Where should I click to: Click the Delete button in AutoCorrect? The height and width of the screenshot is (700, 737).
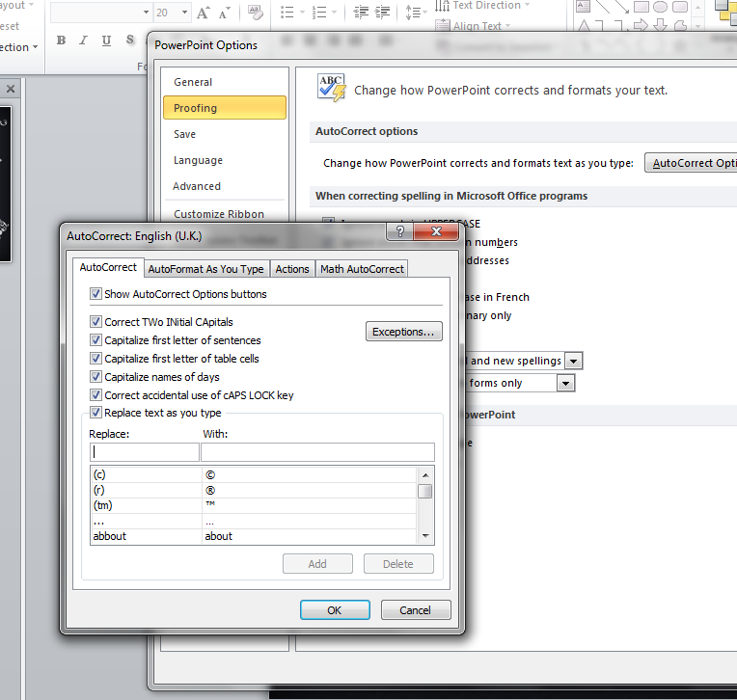tap(398, 564)
